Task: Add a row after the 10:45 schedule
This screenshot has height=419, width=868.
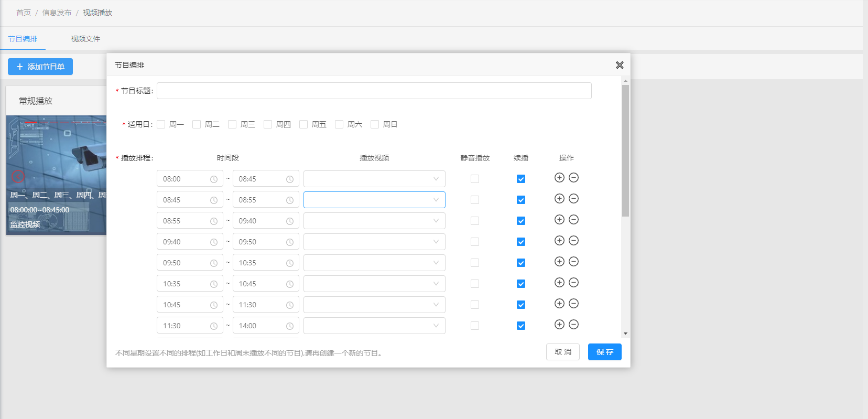Action: pos(559,304)
